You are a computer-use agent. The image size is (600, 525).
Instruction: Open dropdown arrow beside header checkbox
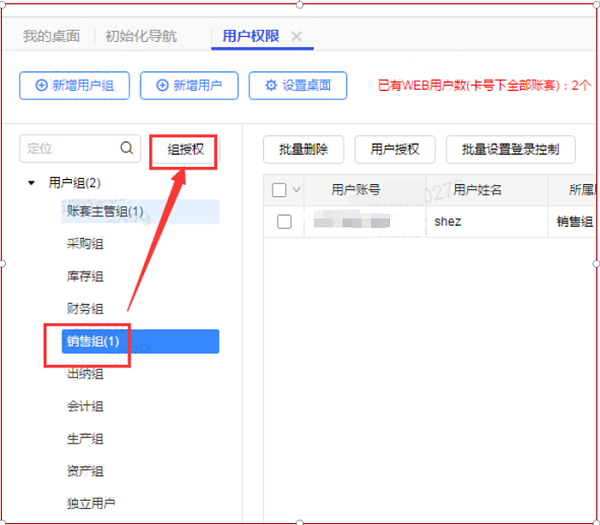pos(296,190)
